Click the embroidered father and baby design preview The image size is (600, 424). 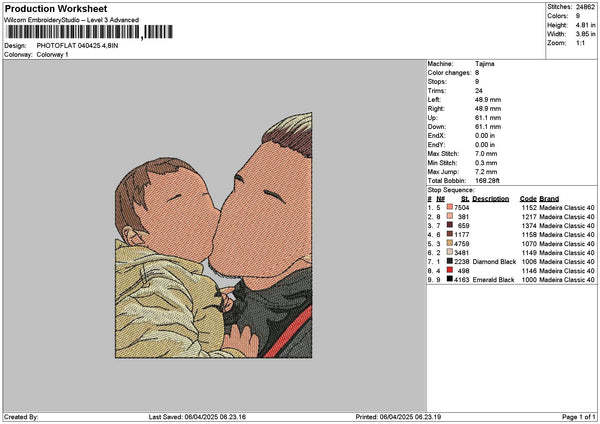214,235
